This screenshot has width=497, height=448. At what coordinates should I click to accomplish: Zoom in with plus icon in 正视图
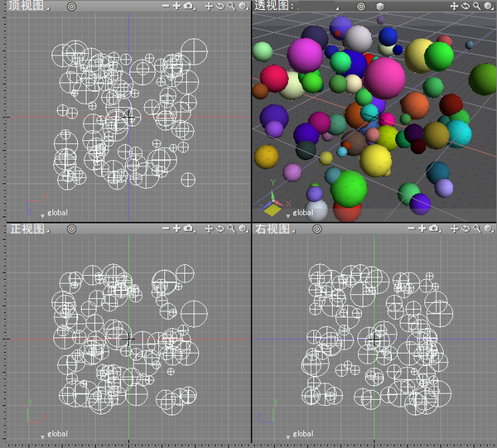(x=176, y=228)
